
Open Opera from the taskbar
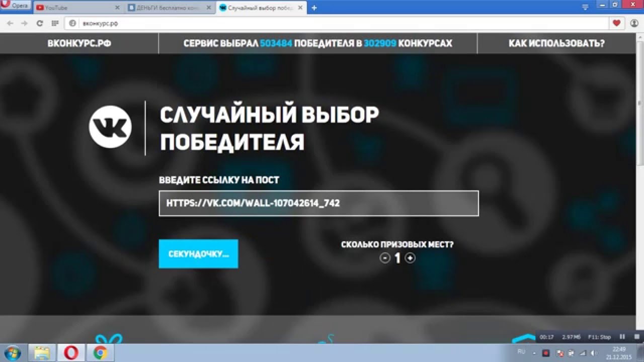[71, 352]
